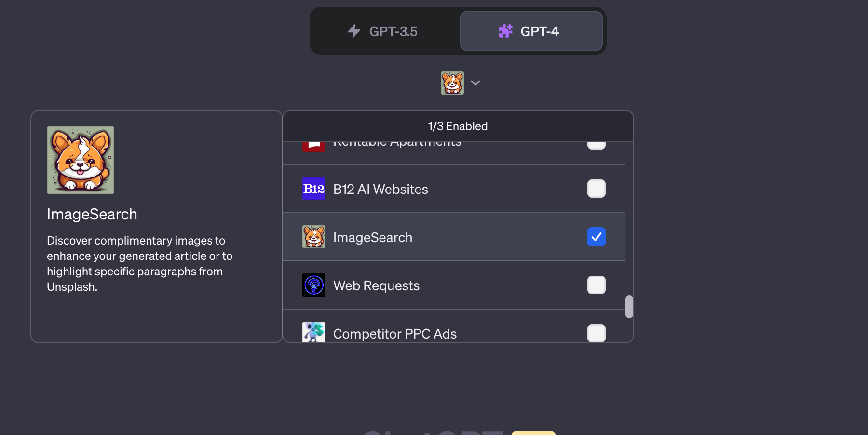Uncheck the ImageSearch plugin checkbox
Image resolution: width=868 pixels, height=435 pixels.
tap(597, 237)
